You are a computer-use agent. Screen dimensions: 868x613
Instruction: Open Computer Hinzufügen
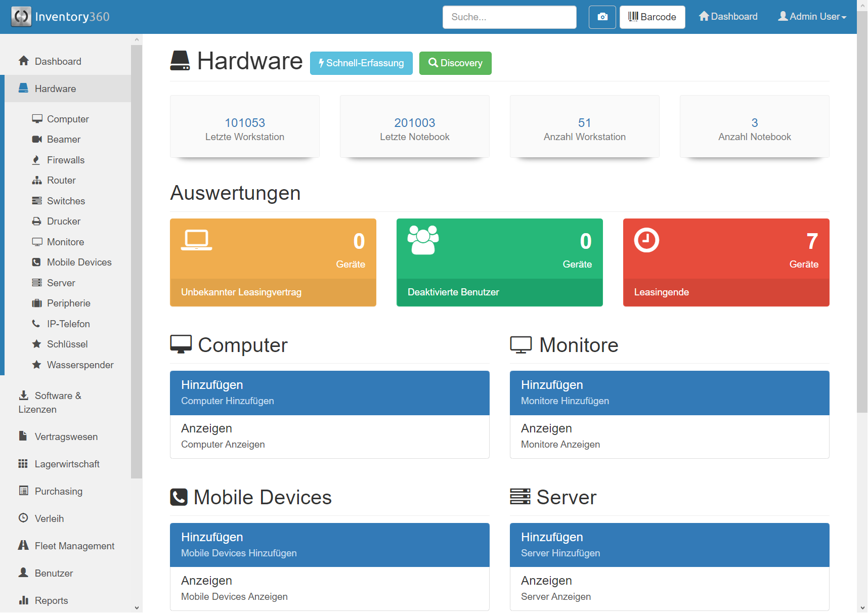click(329, 393)
